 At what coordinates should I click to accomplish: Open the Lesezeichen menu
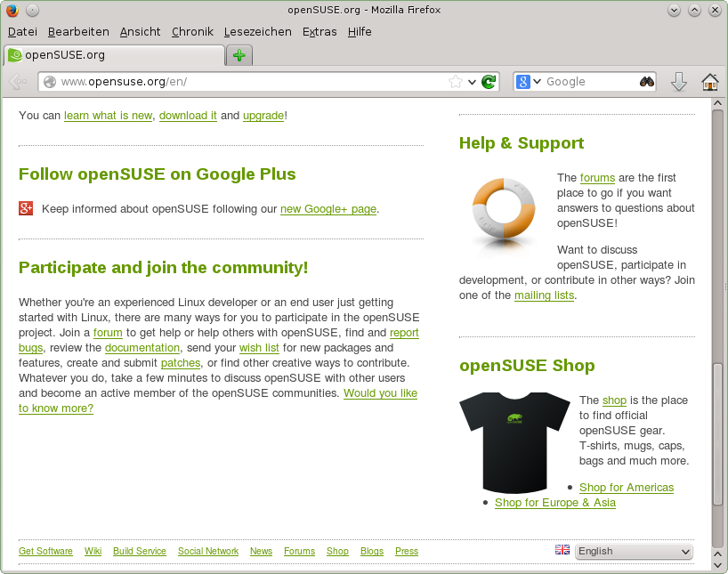point(257,31)
